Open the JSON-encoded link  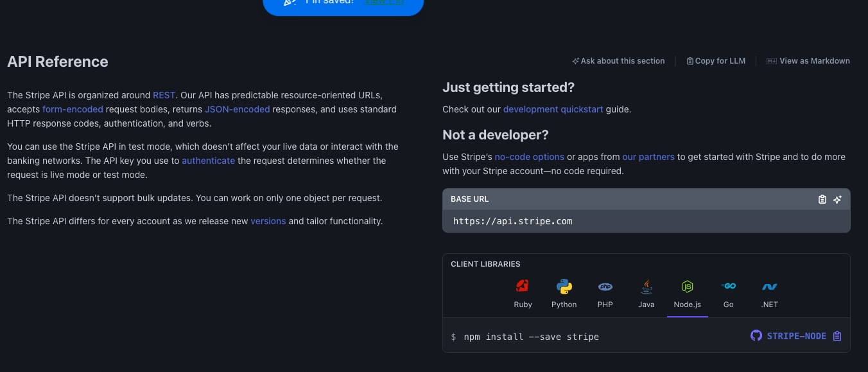coord(238,109)
